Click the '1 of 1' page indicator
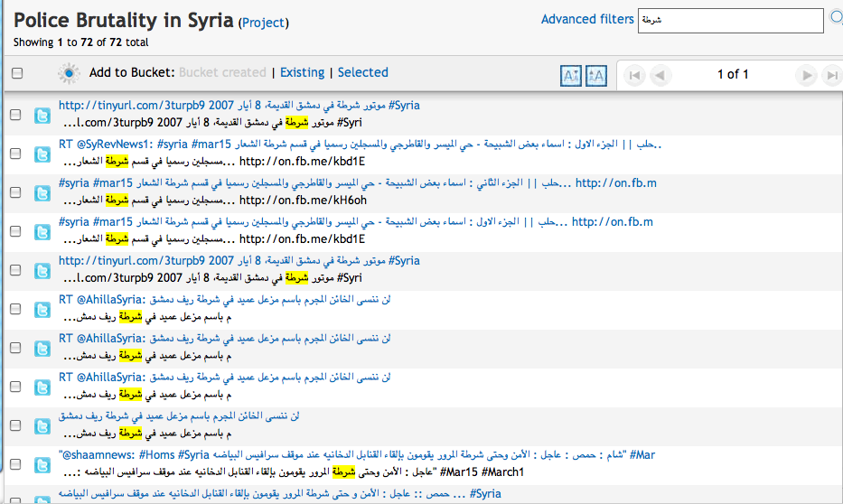 (733, 75)
